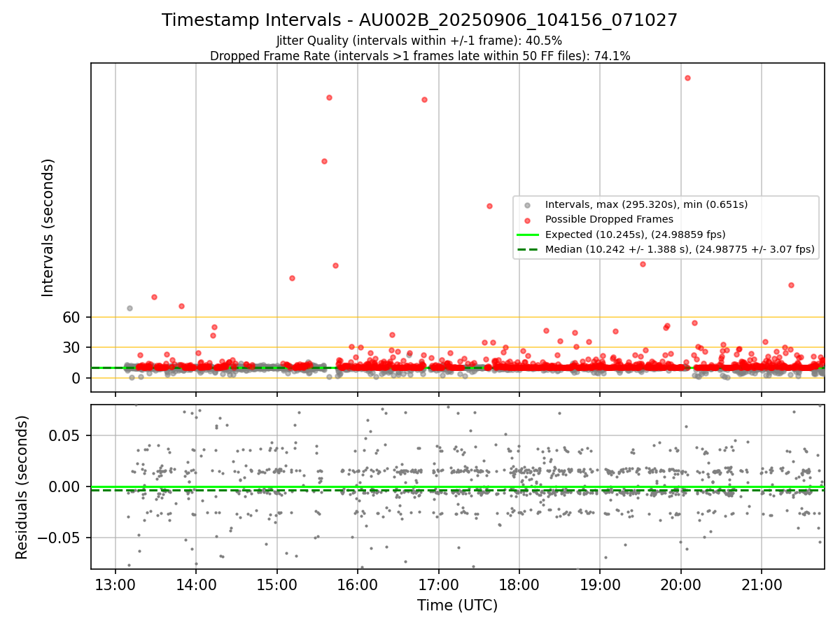840x630 pixels.
Task: Click the dashed green line sample in the legend
Action: [528, 249]
